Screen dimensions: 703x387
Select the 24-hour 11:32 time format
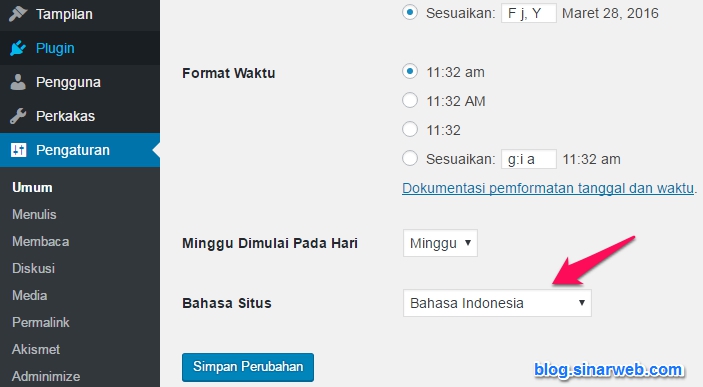(x=410, y=129)
